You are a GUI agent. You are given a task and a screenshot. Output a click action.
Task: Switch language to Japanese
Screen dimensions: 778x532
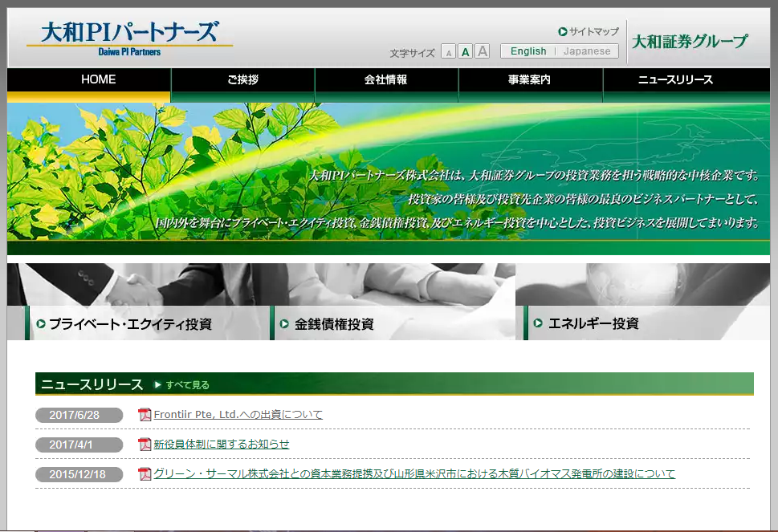click(587, 51)
